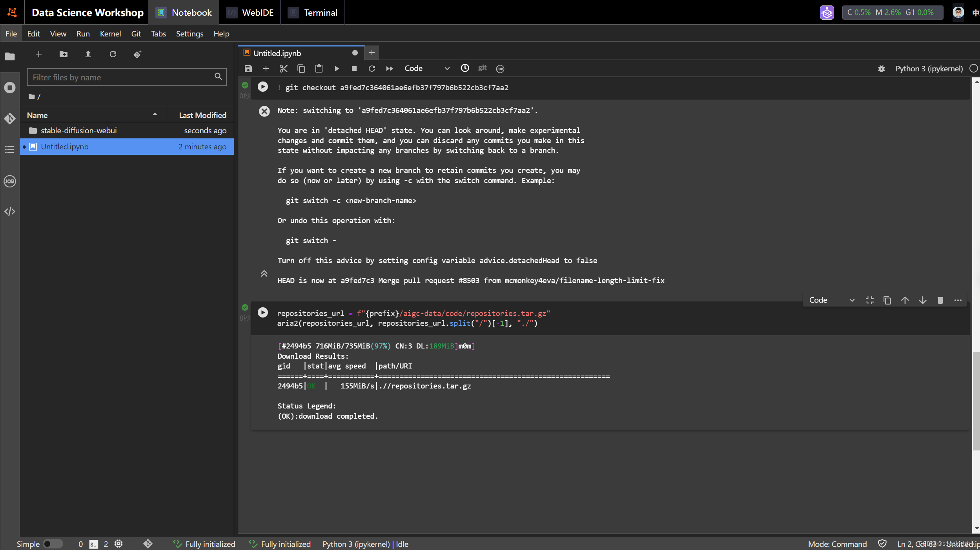Screen dimensions: 980x550
Task: Select the Kernel menu item
Action: (110, 34)
